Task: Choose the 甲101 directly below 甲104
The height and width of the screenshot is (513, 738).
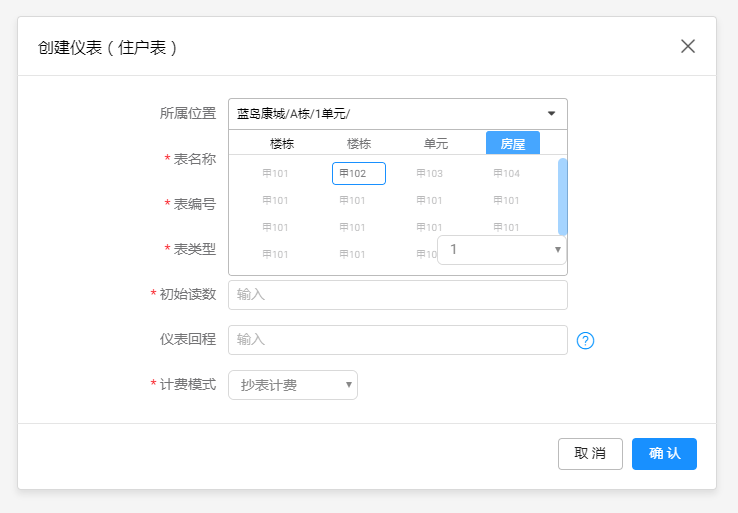Action: click(x=506, y=200)
